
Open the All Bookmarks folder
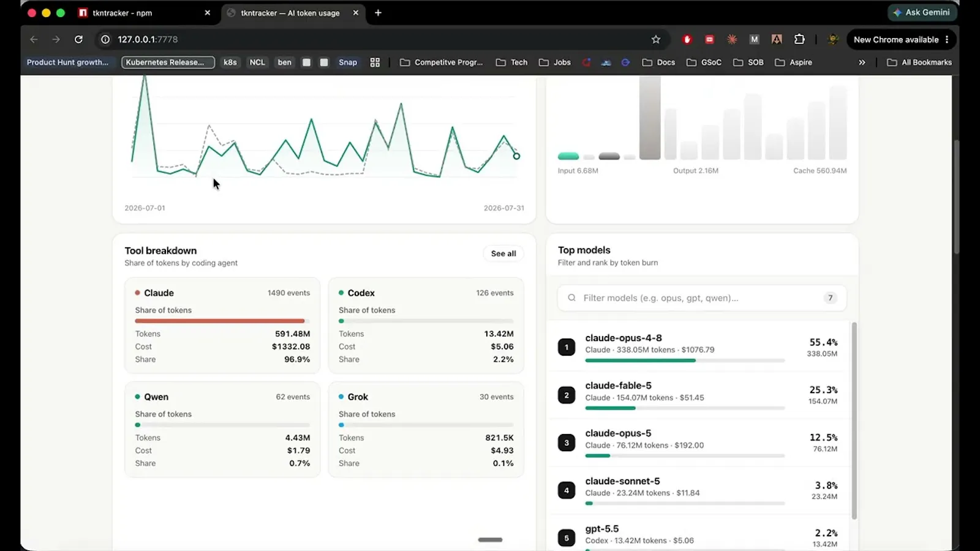(x=919, y=62)
